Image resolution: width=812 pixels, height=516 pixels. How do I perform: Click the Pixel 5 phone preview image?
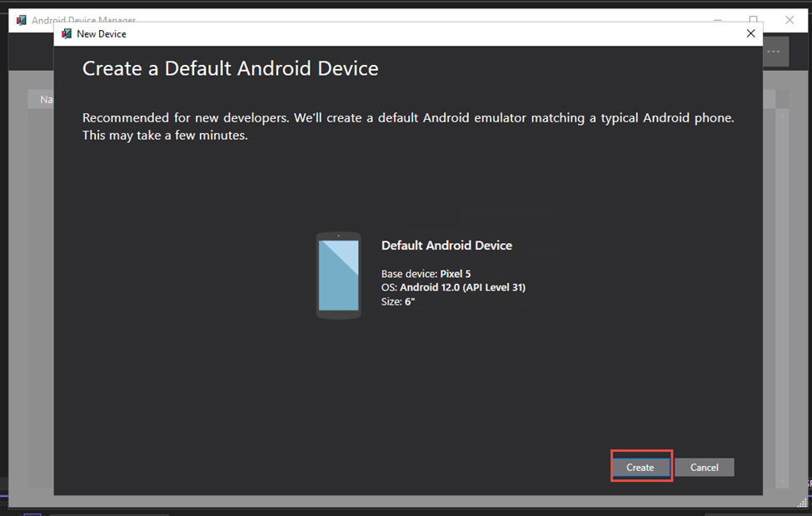click(338, 275)
